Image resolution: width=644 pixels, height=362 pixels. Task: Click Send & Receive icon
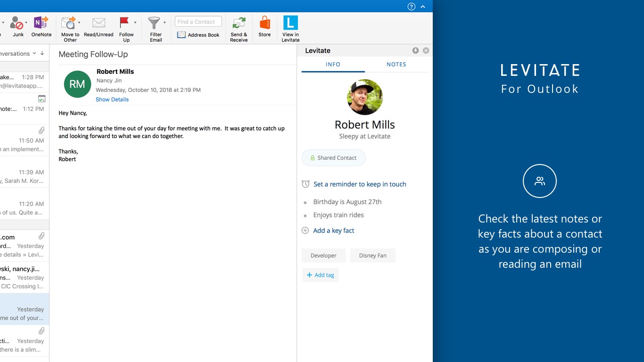239,23
